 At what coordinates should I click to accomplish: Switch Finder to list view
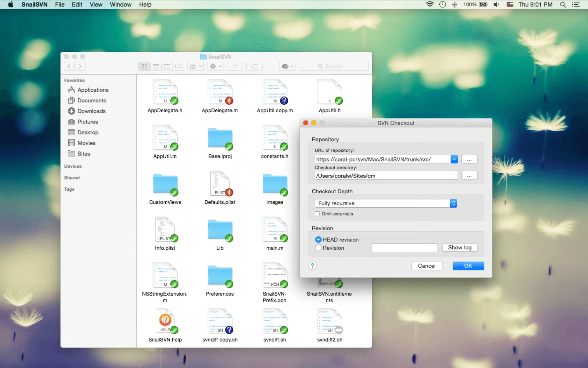156,67
